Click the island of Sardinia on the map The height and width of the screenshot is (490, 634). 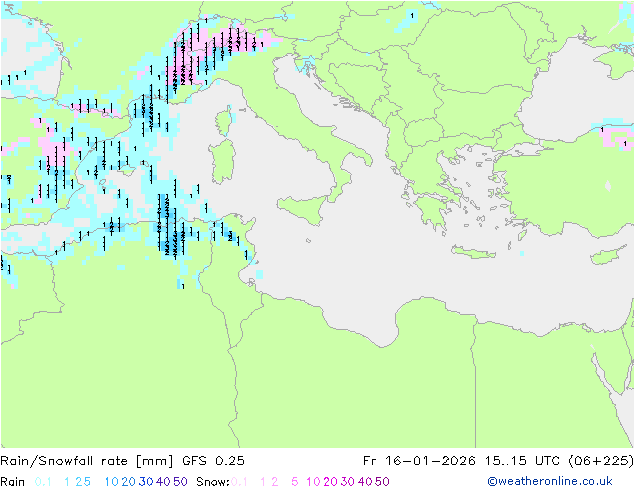coord(222,162)
